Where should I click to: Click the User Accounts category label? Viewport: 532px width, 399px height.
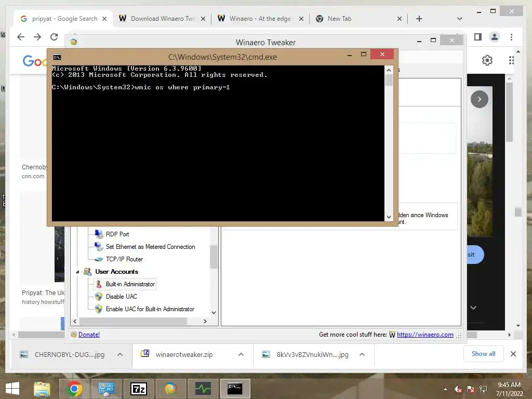coord(116,271)
